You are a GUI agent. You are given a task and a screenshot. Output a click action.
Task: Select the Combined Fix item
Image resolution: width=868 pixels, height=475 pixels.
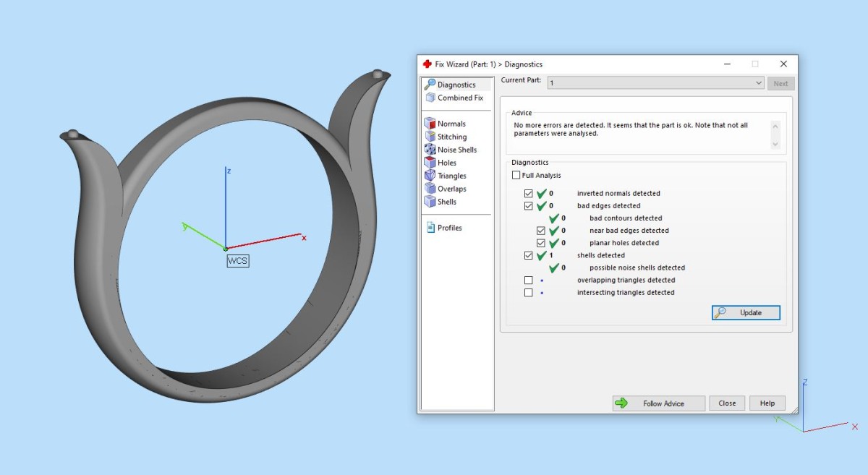point(459,98)
